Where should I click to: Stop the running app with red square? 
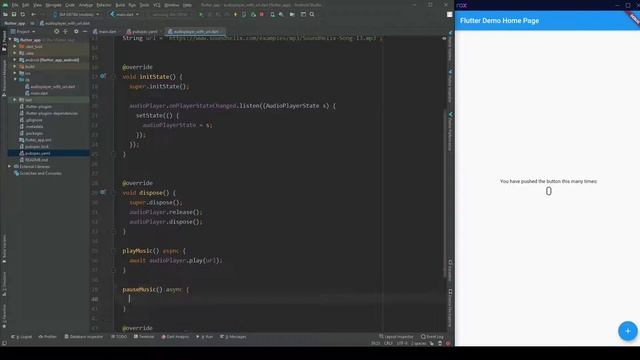click(x=262, y=14)
